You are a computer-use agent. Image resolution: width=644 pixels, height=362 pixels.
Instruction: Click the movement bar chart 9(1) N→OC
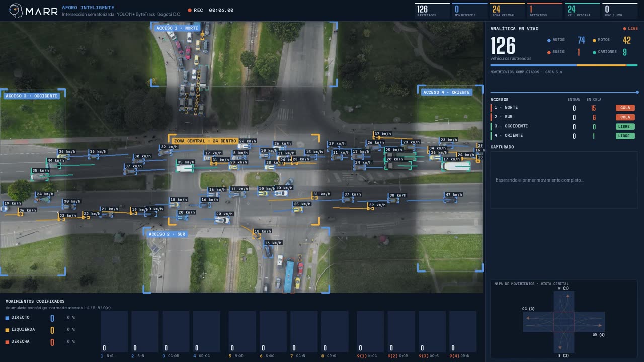(x=370, y=332)
